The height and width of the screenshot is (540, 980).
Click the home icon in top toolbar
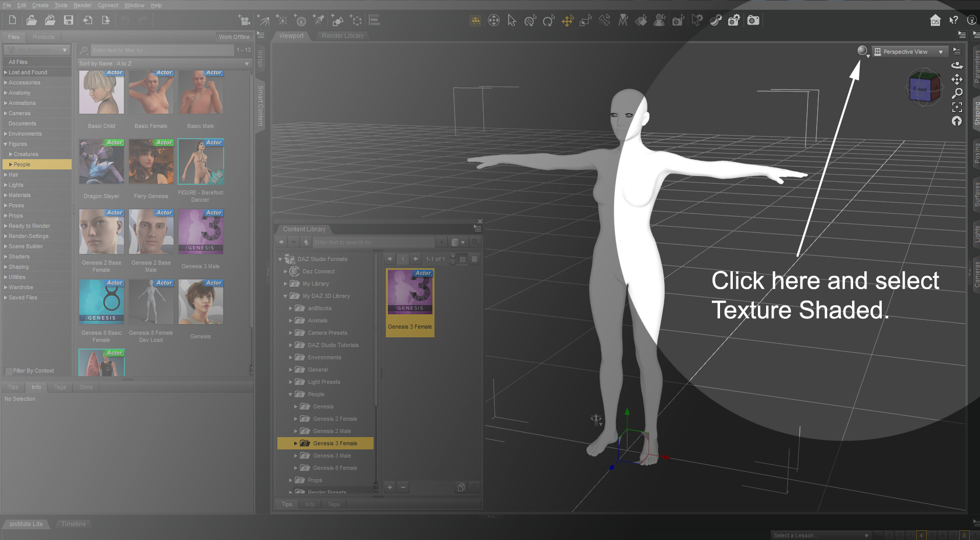(935, 20)
